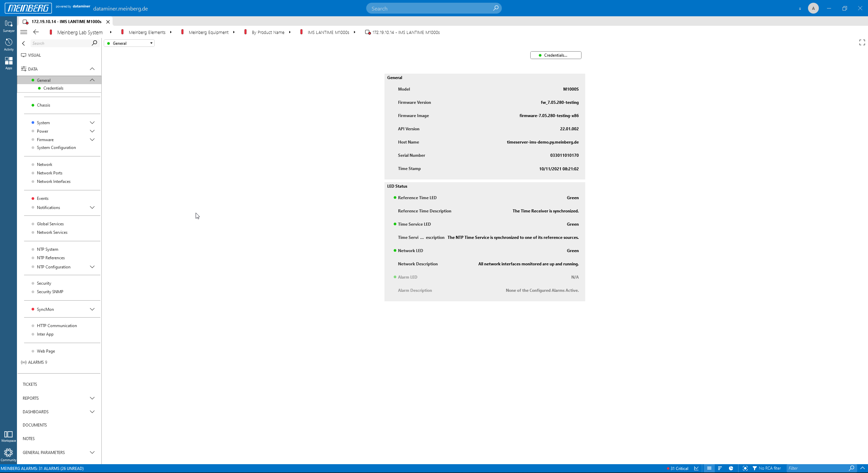This screenshot has height=473, width=868.
Task: Click the top search bar magnifier
Action: (x=496, y=8)
